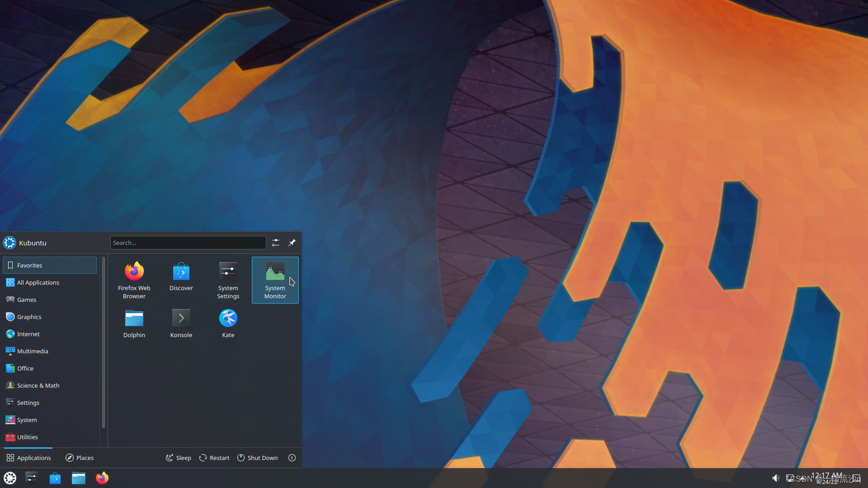Viewport: 868px width, 488px height.
Task: Open the launcher configure sliders button
Action: point(276,243)
